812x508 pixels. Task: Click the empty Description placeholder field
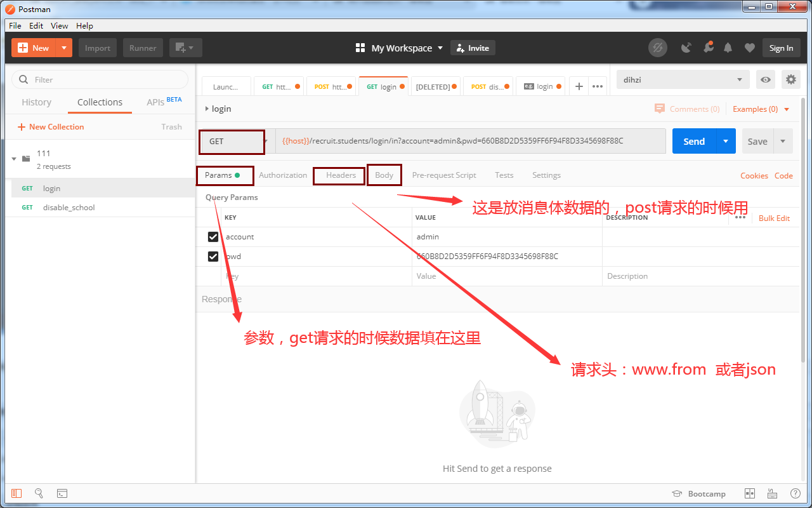click(x=700, y=276)
